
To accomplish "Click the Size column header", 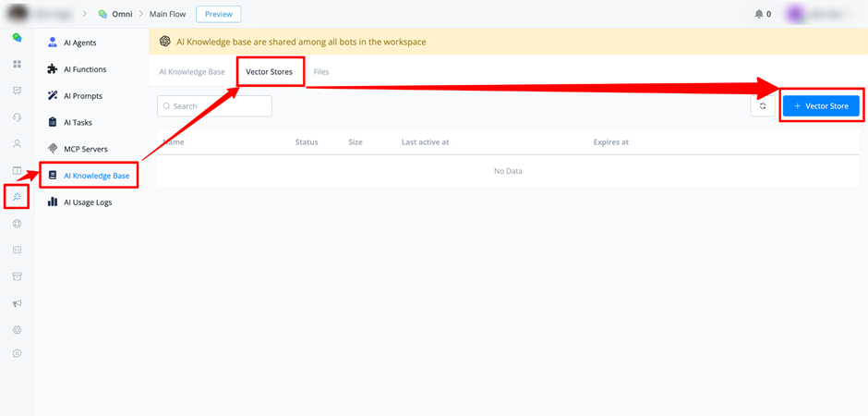I will coord(356,142).
